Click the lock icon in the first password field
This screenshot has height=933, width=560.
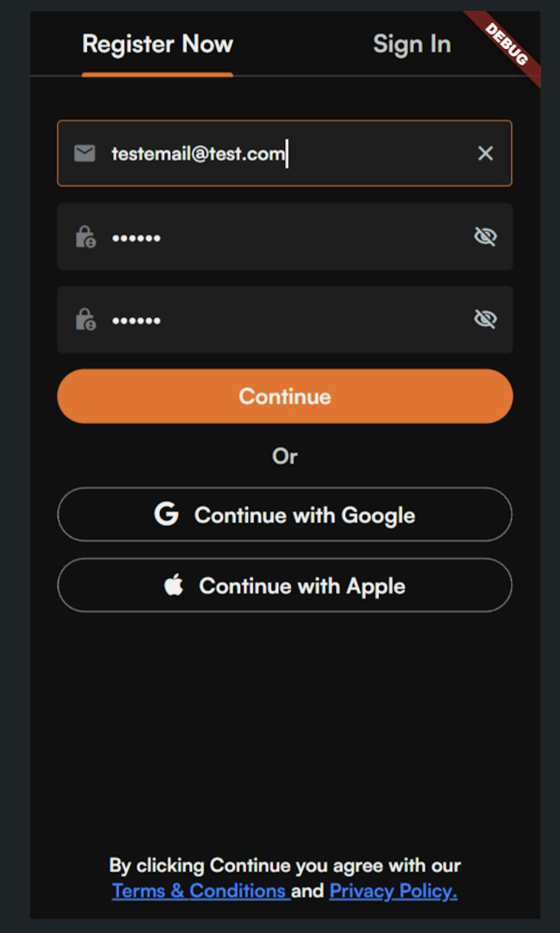(86, 236)
